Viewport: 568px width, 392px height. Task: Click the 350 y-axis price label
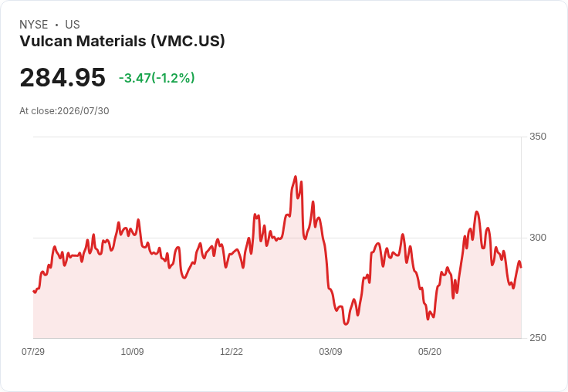538,137
